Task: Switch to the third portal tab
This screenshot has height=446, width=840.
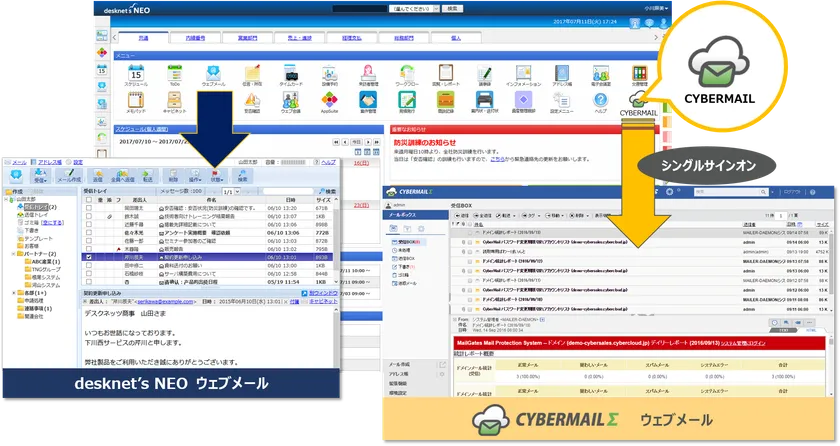Action: 247,37
